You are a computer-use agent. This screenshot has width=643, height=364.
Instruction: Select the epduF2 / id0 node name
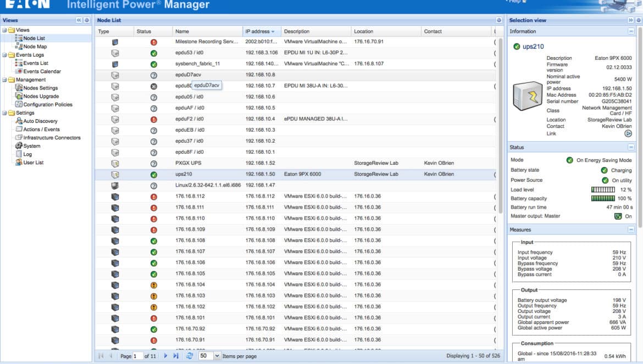click(x=190, y=119)
